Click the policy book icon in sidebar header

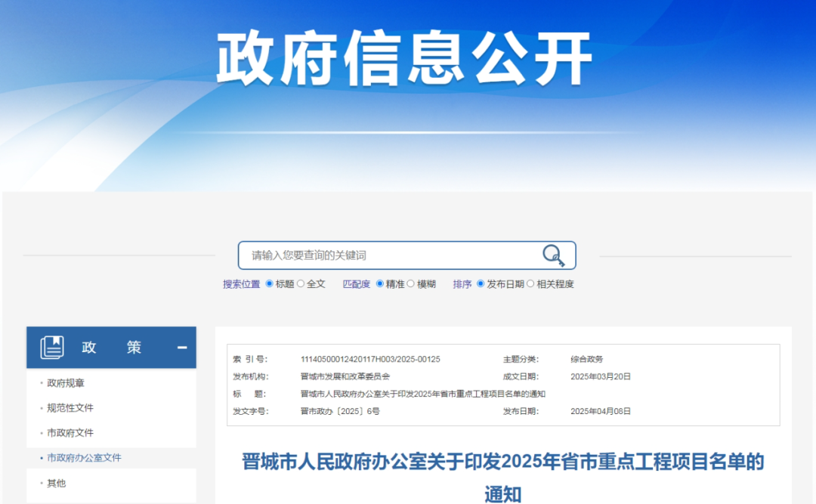52,348
